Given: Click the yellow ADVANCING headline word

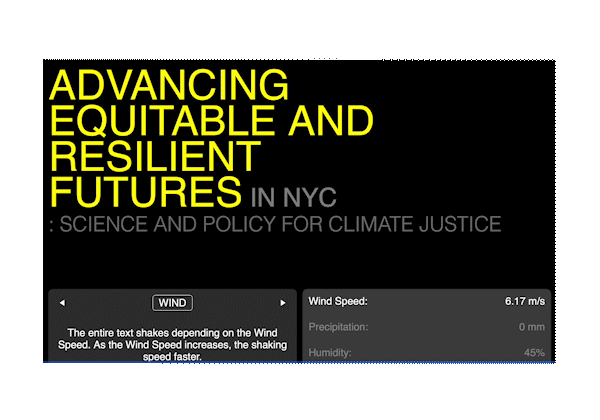Looking at the screenshot, I should point(168,86).
